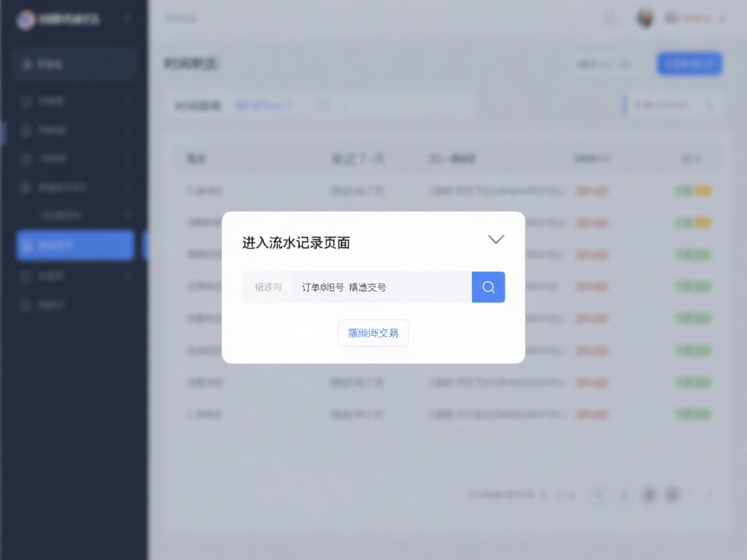The width and height of the screenshot is (747, 560).
Task: Open the account dropdown next to the username
Action: [x=722, y=18]
